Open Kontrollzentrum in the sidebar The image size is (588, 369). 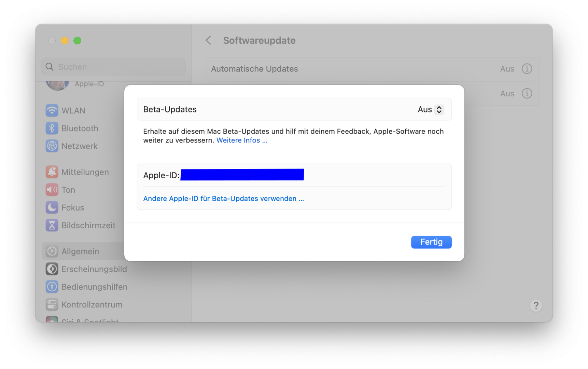(92, 304)
